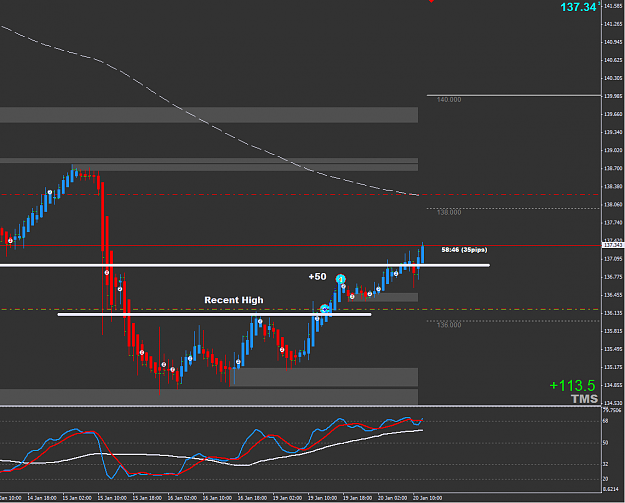Click 134.530 on the price scale
This screenshot has height=503, width=625.
[x=613, y=403]
